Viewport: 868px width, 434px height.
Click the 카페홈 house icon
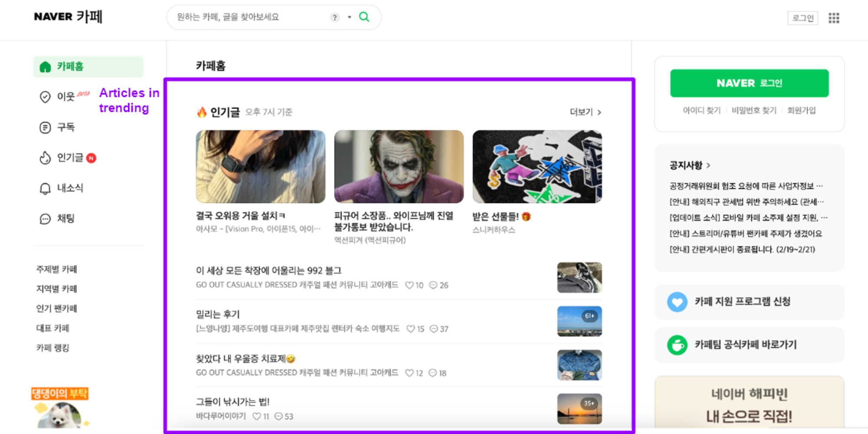(x=45, y=67)
